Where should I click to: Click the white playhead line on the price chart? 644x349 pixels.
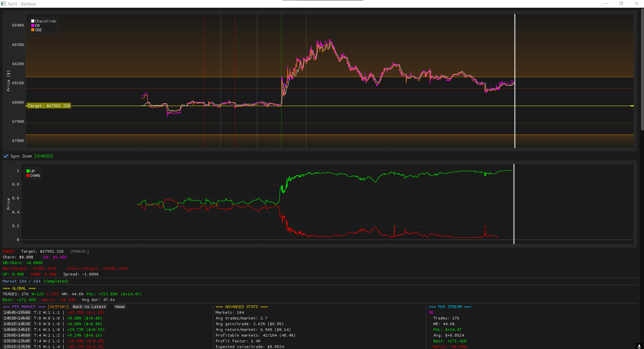point(515,81)
